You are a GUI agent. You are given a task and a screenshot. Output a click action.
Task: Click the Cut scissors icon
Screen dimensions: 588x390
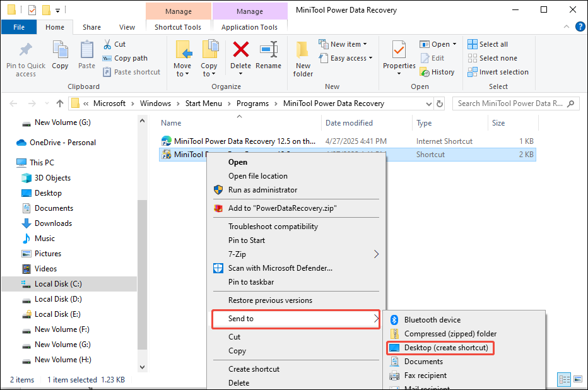(107, 44)
